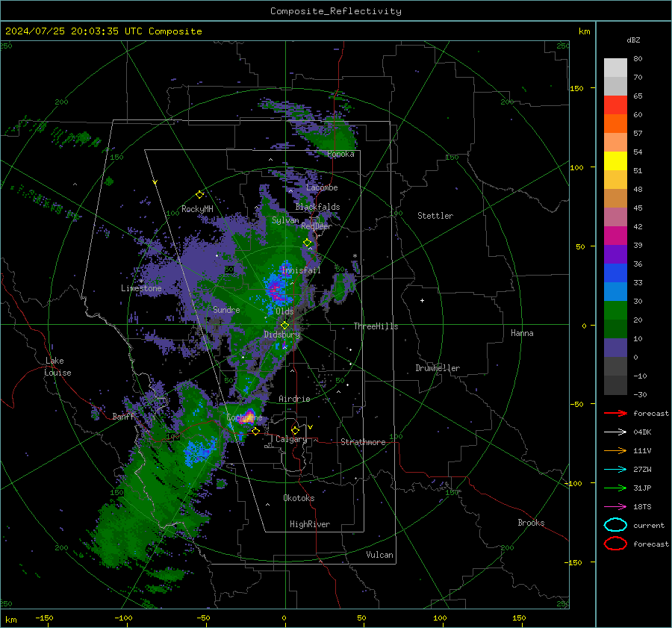Click the Innisfail label
Screen dimensions: 672x628
pyautogui.click(x=301, y=270)
